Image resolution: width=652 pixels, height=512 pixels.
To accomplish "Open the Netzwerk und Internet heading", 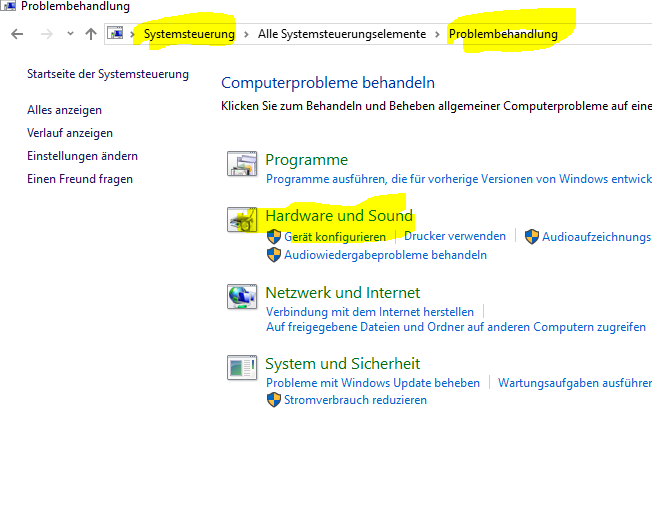I will click(343, 292).
